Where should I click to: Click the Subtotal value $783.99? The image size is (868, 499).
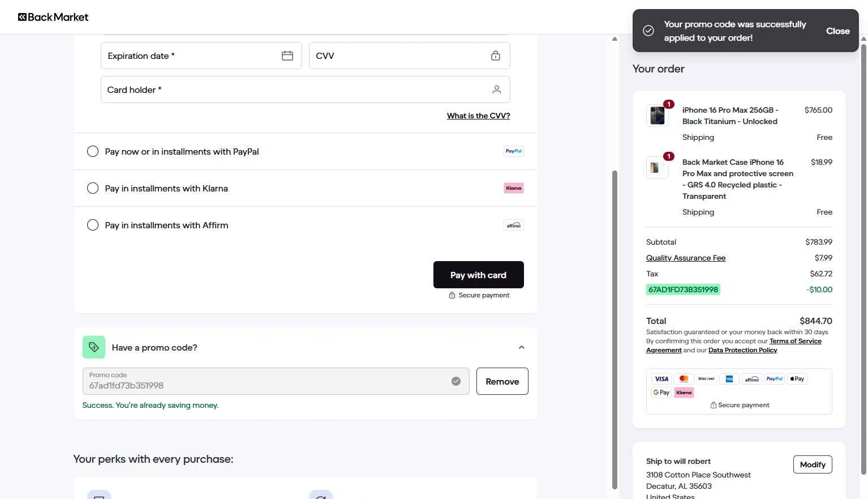819,242
